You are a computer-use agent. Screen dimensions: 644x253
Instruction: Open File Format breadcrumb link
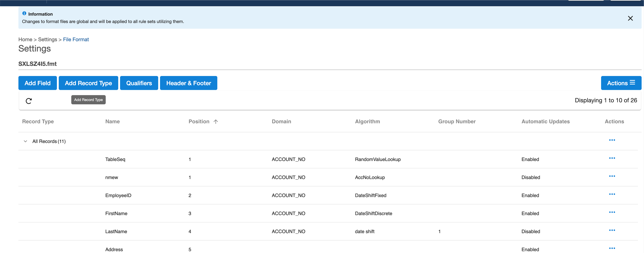(76, 39)
